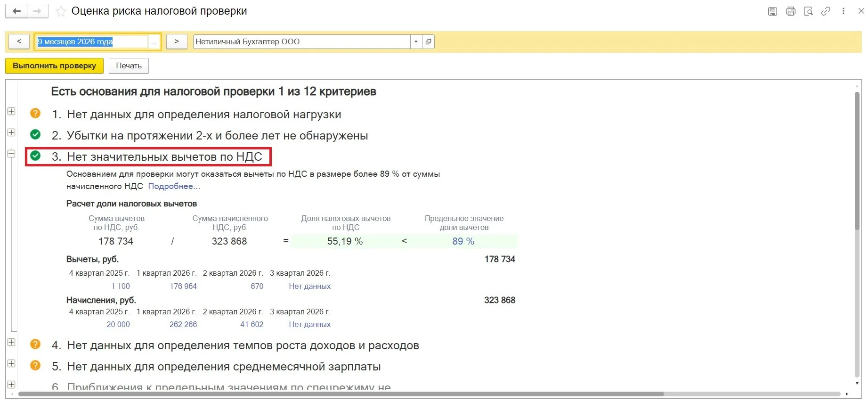The image size is (868, 402).
Task: Open 'Подробнее...' link
Action: [174, 186]
